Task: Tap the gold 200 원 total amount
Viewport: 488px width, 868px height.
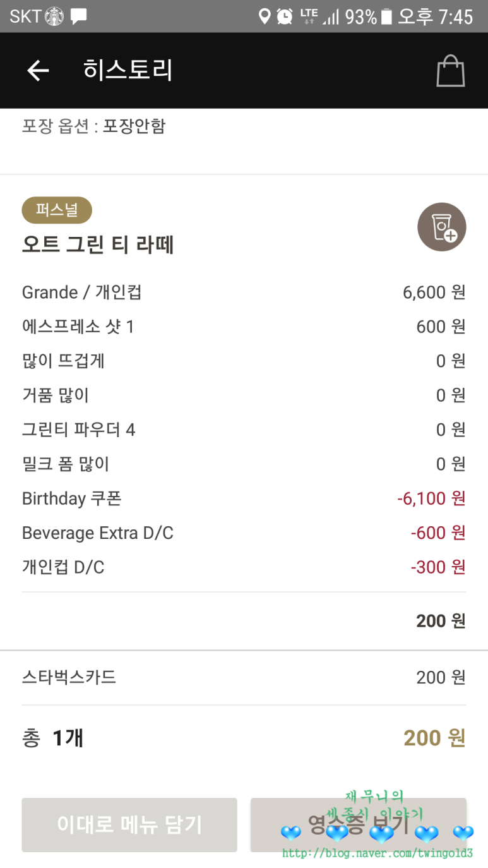Action: click(434, 738)
